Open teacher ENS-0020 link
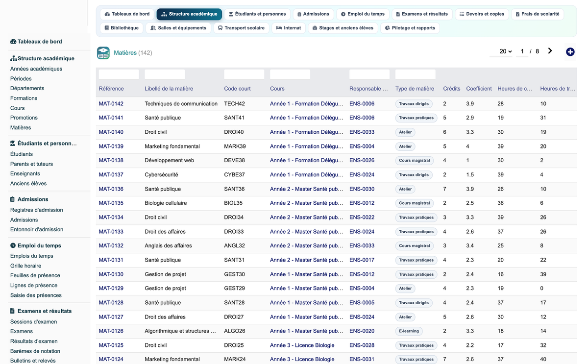Viewport: 588px width, 364px height. tap(362, 331)
